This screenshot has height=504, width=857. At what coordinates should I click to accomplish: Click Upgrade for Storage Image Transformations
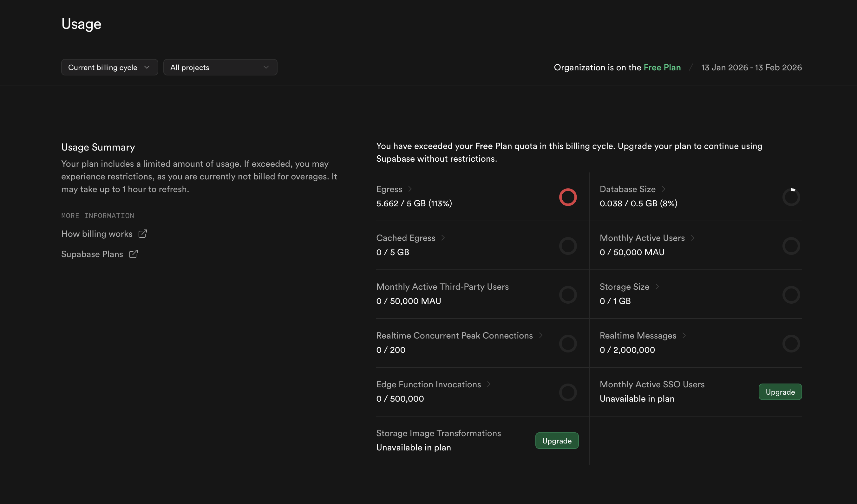tap(557, 441)
